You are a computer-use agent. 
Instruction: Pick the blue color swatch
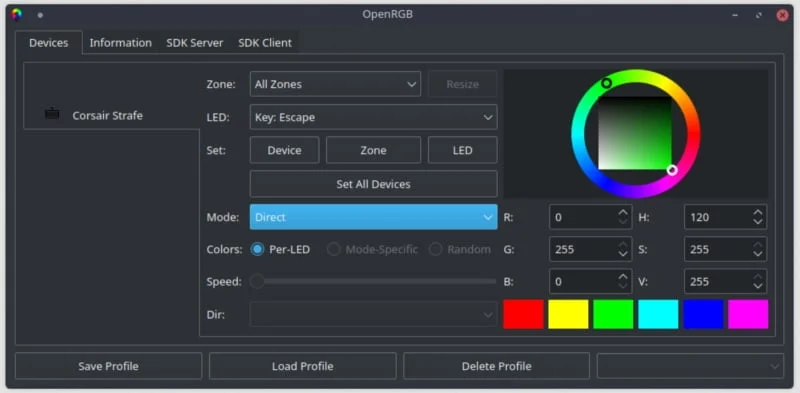coord(703,314)
